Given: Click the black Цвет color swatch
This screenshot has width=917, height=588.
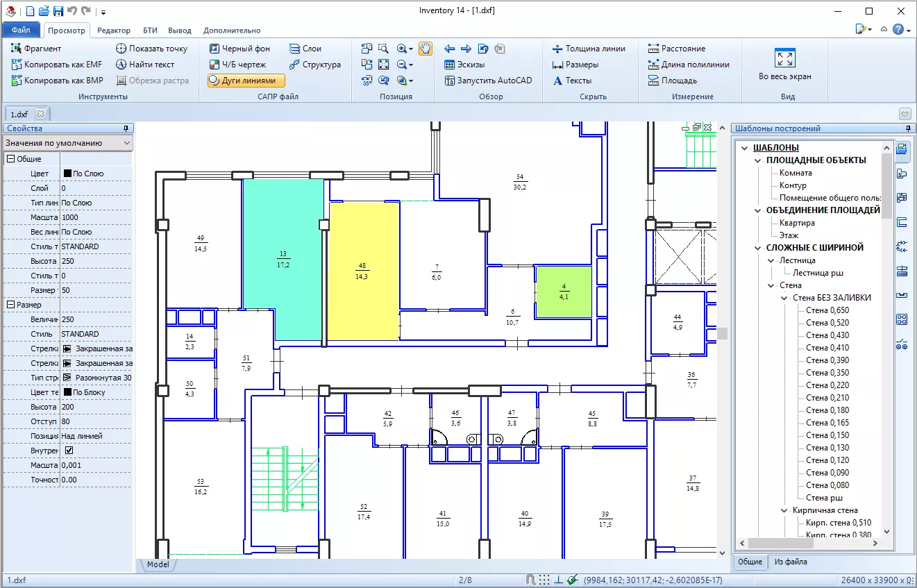Looking at the screenshot, I should coord(67,174).
